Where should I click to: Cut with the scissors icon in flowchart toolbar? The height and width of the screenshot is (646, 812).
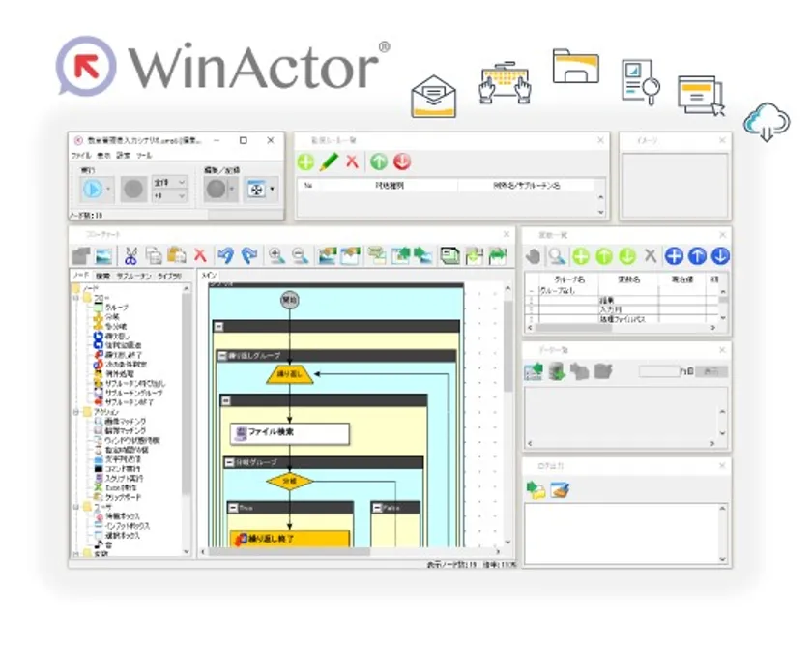click(x=130, y=255)
